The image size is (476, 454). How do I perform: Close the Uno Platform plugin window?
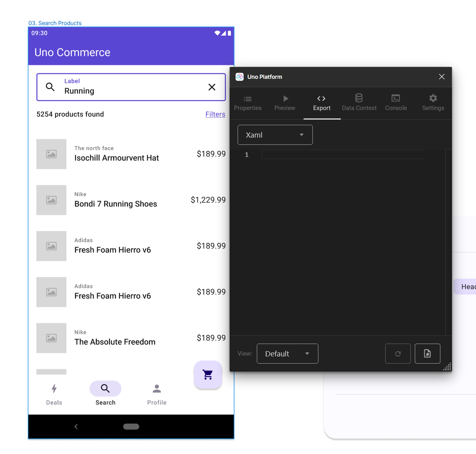[442, 77]
